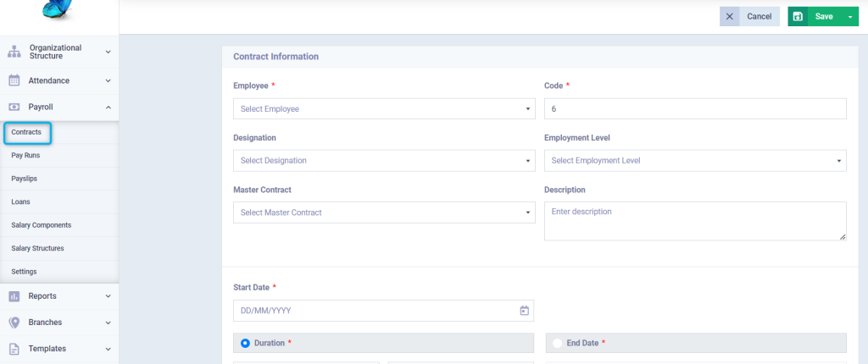Click the butterfly logo

pyautogui.click(x=58, y=10)
